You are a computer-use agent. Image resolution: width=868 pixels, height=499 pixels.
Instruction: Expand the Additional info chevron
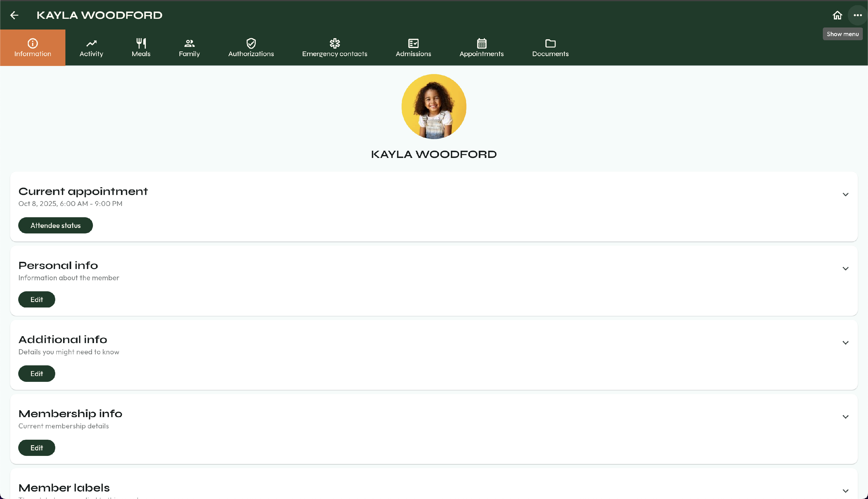(x=845, y=343)
